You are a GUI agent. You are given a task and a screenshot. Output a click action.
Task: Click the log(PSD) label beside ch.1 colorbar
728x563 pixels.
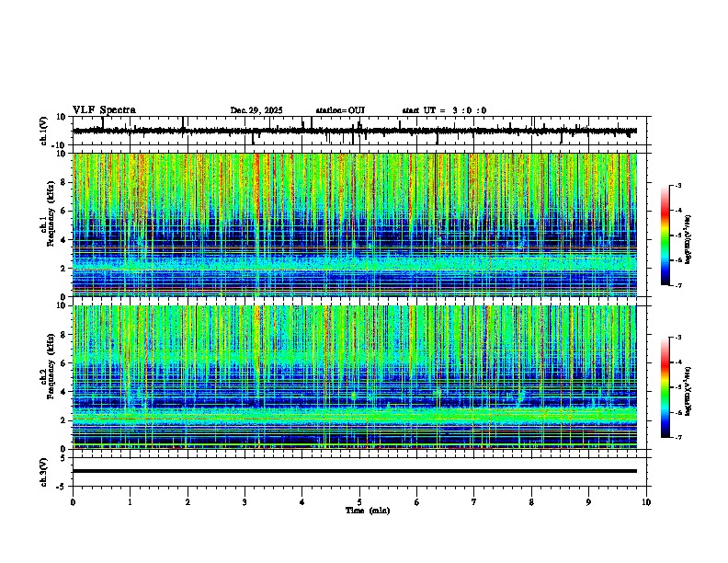click(688, 240)
